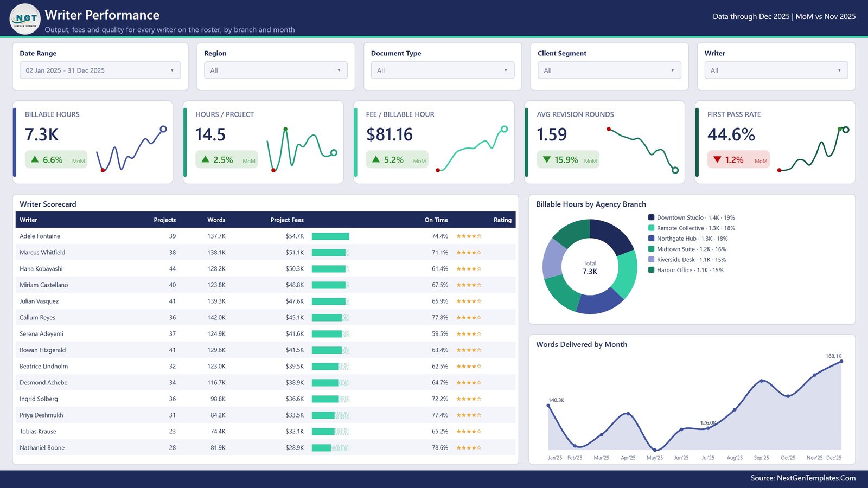This screenshot has width=868, height=488.
Task: Click Remote Collective legend color swatch
Action: click(x=651, y=228)
